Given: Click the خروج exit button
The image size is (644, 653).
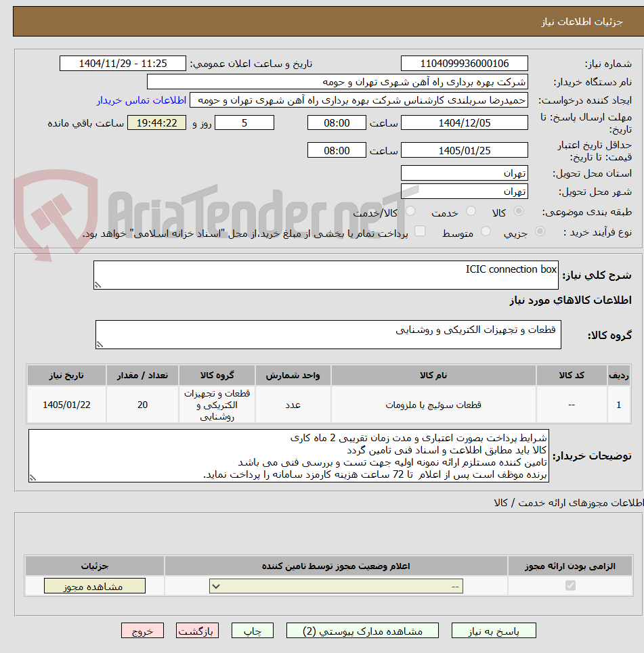Looking at the screenshot, I should pyautogui.click(x=143, y=631).
